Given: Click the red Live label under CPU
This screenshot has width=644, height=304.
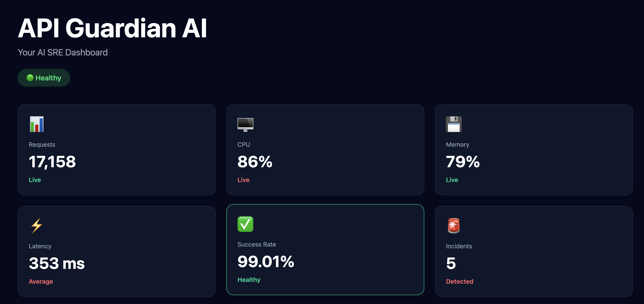Looking at the screenshot, I should (x=243, y=180).
